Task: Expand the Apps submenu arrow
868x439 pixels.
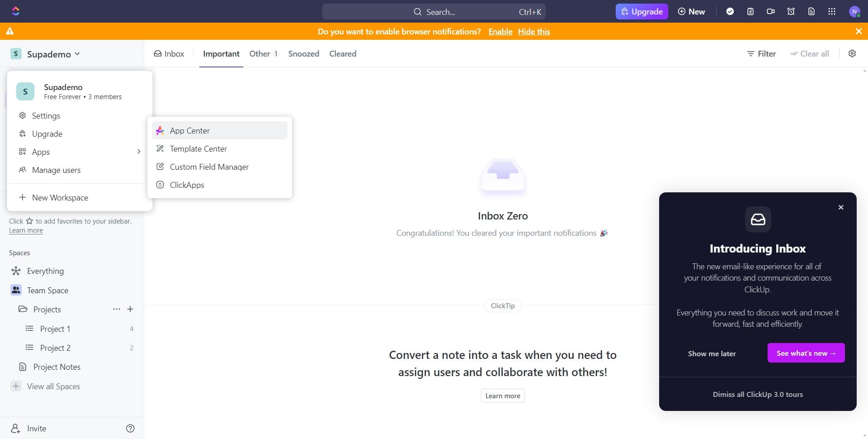Action: pos(138,152)
